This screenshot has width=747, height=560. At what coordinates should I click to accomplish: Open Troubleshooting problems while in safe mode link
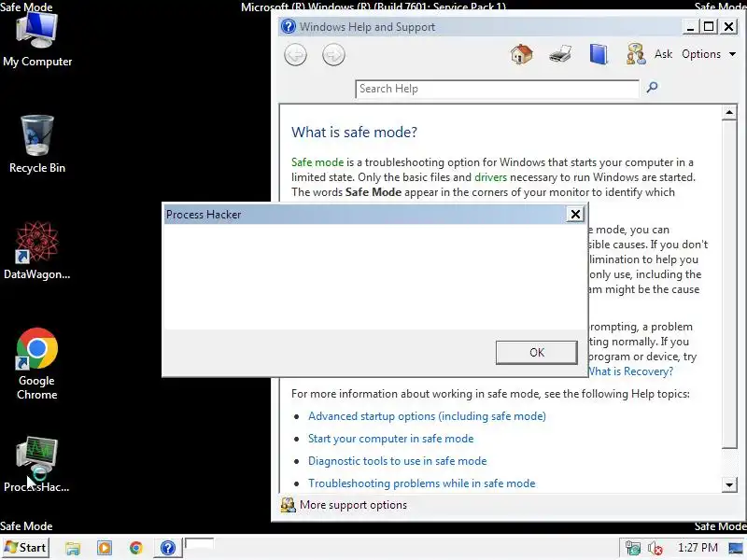pos(422,483)
